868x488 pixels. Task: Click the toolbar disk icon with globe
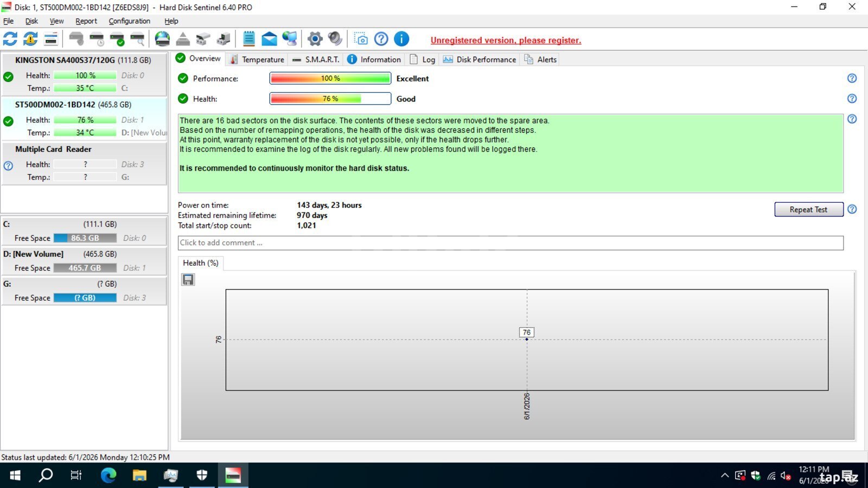(162, 39)
